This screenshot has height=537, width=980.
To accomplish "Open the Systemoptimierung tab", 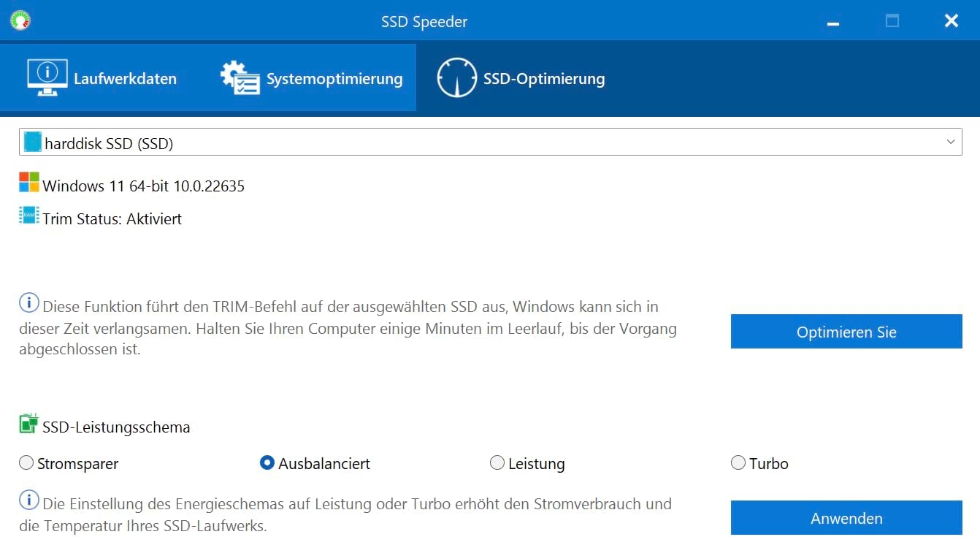I will 311,77.
